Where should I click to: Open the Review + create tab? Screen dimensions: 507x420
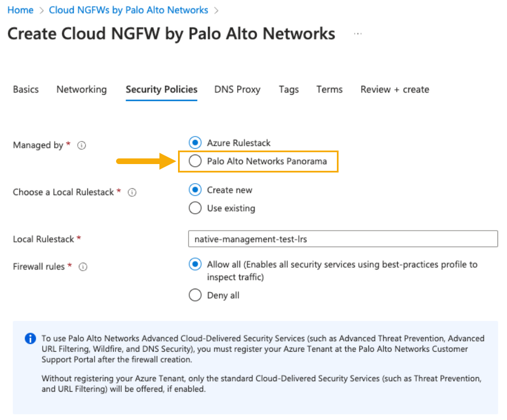(x=394, y=90)
